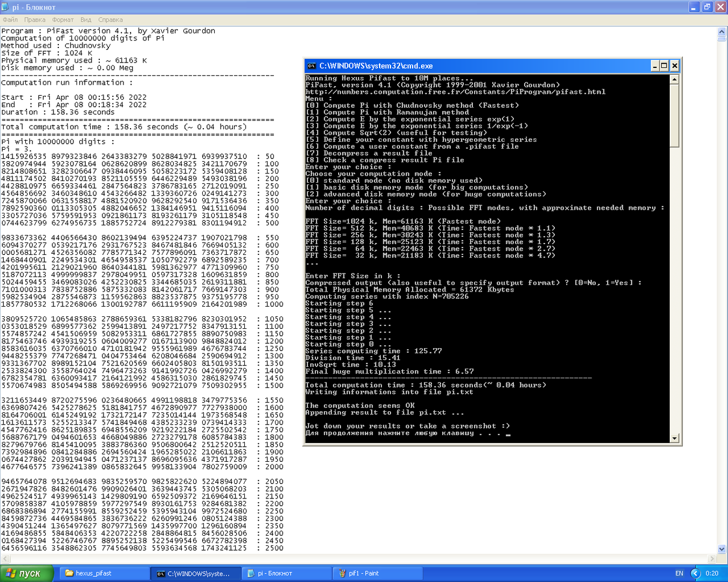Switch to hexus_pifast folder taskbar button

coord(105,573)
